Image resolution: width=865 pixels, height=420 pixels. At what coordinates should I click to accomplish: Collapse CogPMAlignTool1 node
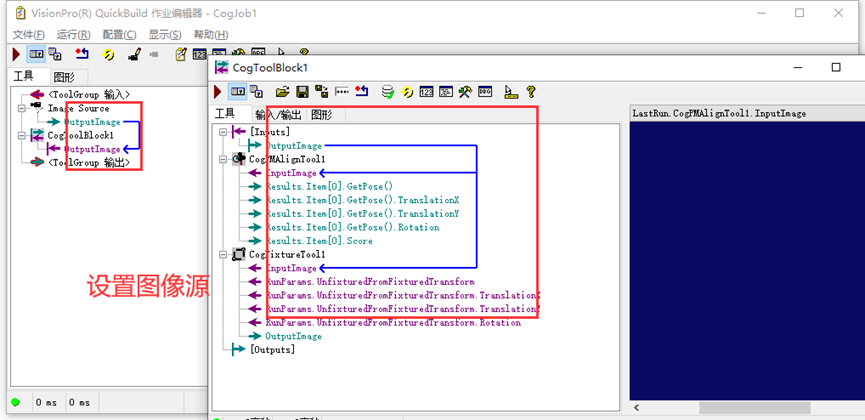[x=223, y=159]
